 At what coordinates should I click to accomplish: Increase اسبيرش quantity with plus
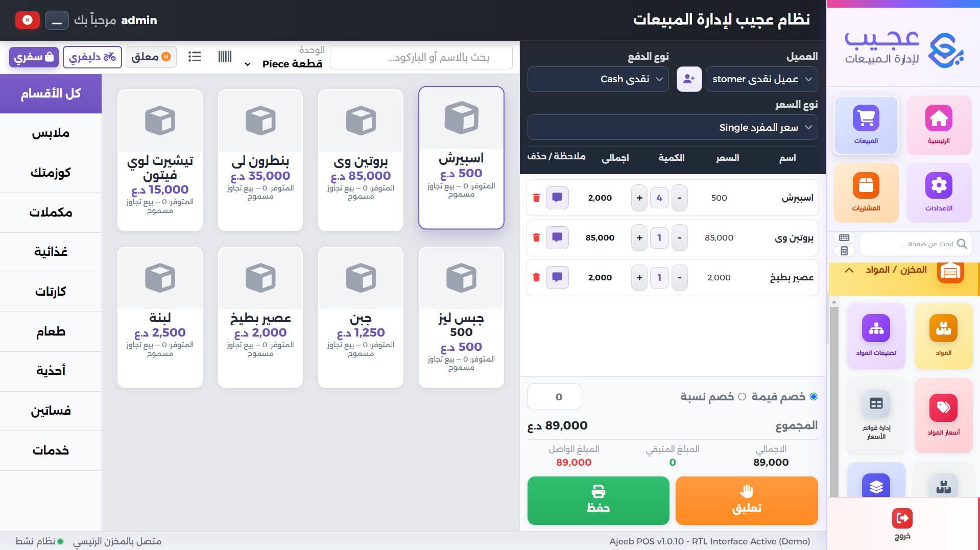pos(639,198)
